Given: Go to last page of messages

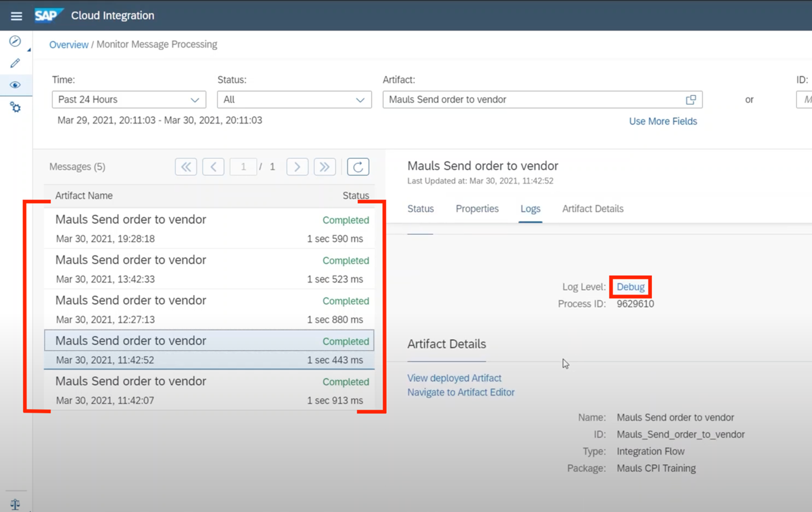Looking at the screenshot, I should [x=324, y=167].
